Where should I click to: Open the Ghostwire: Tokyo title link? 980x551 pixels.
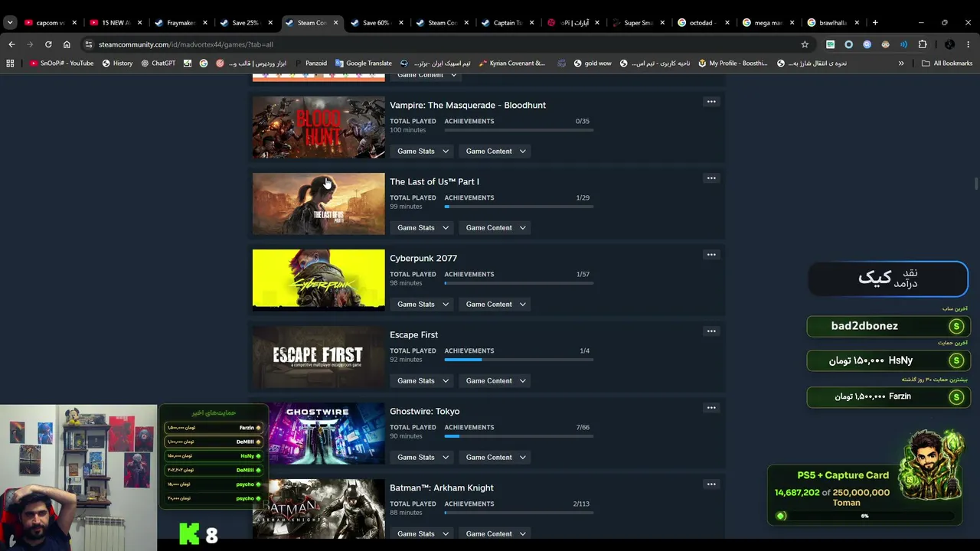(424, 412)
